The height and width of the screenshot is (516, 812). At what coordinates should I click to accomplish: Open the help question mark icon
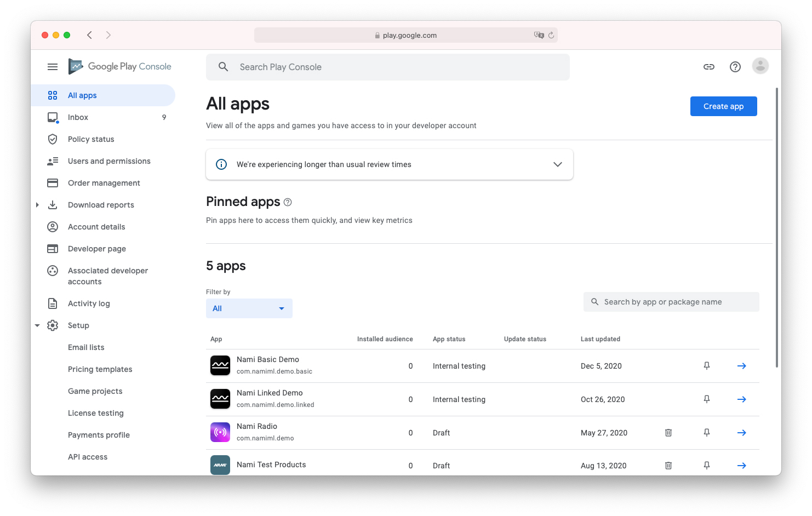click(x=735, y=67)
